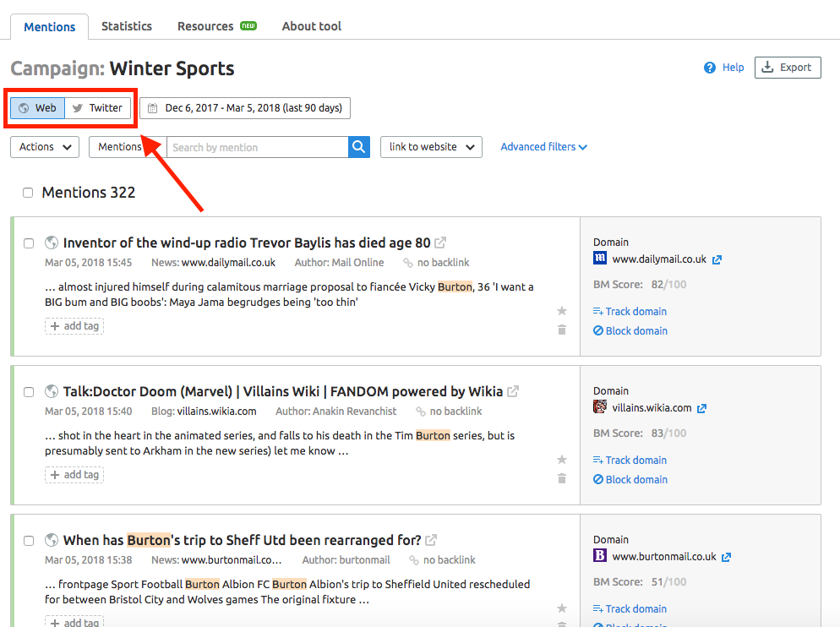Open the date range picker
The width and height of the screenshot is (840, 627).
(x=245, y=108)
